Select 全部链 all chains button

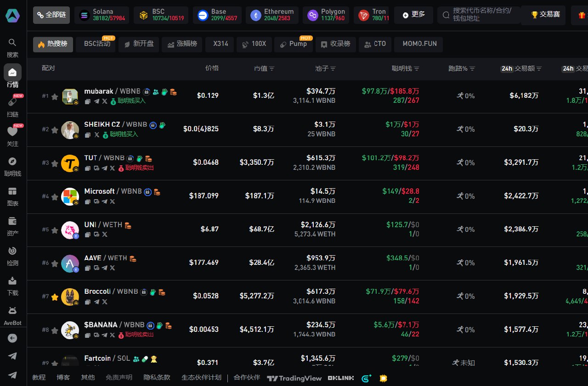[x=51, y=15]
